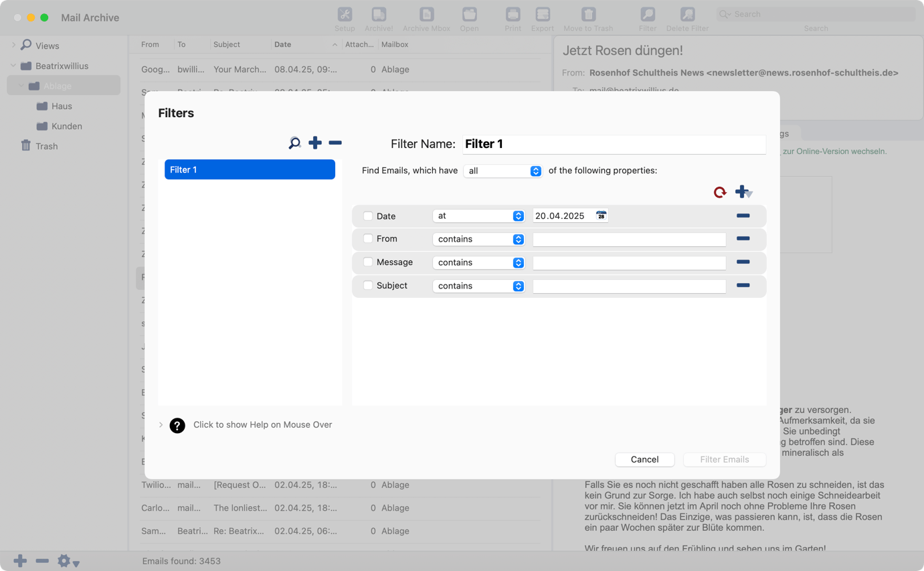Enable the Date filter checkbox
The height and width of the screenshot is (571, 924).
click(368, 216)
